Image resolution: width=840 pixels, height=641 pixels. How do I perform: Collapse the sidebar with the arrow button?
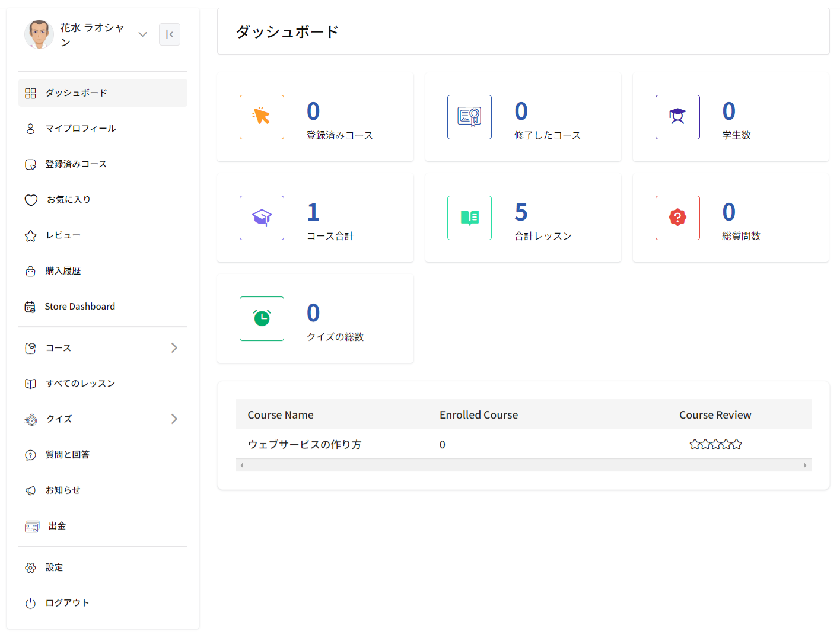point(169,34)
